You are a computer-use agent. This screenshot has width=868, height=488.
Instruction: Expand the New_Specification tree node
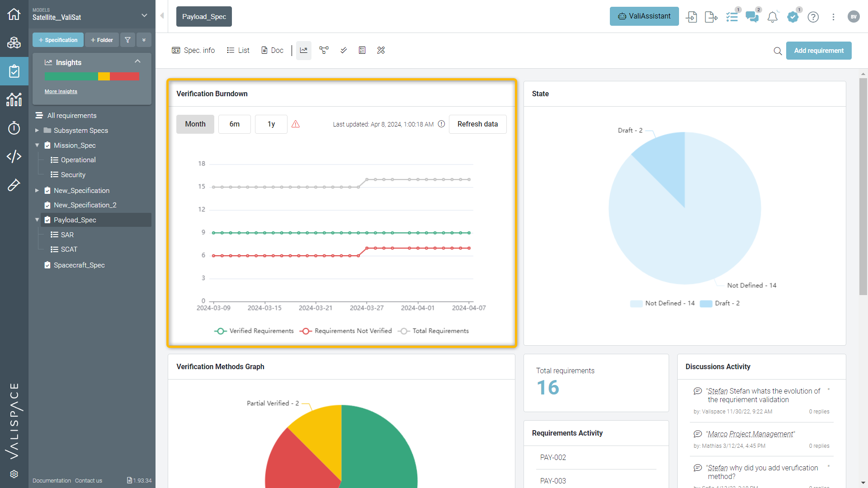coord(37,191)
